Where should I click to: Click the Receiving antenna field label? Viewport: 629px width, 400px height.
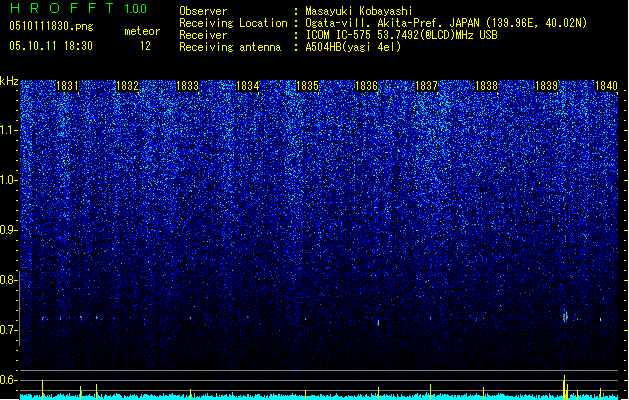coord(230,47)
